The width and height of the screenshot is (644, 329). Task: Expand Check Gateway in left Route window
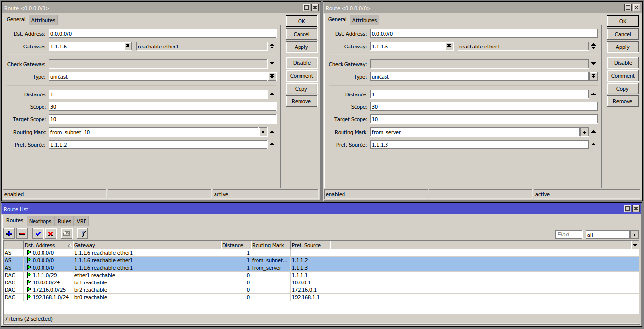(x=272, y=64)
